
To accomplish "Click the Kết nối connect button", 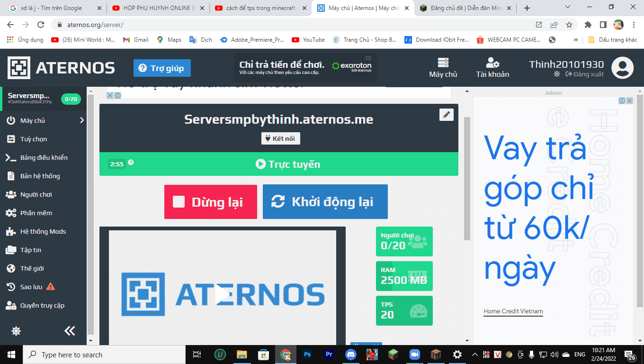I will pyautogui.click(x=281, y=138).
